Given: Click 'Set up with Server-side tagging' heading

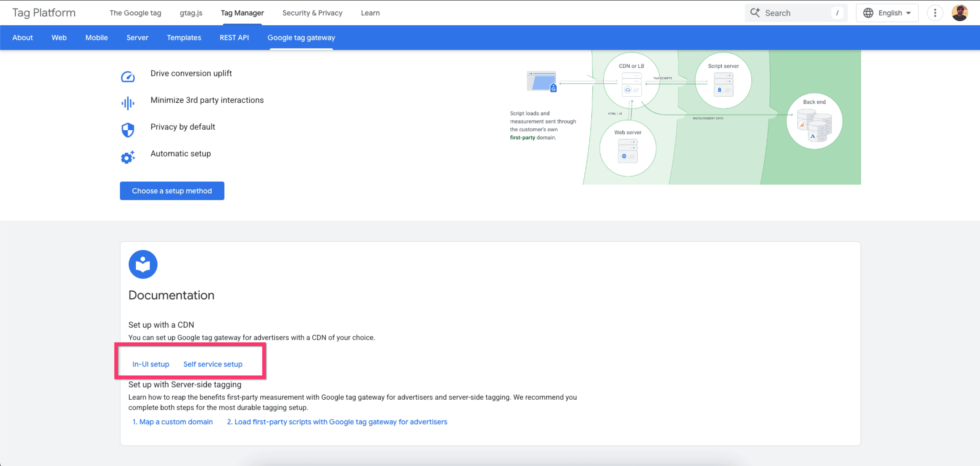Looking at the screenshot, I should tap(185, 384).
